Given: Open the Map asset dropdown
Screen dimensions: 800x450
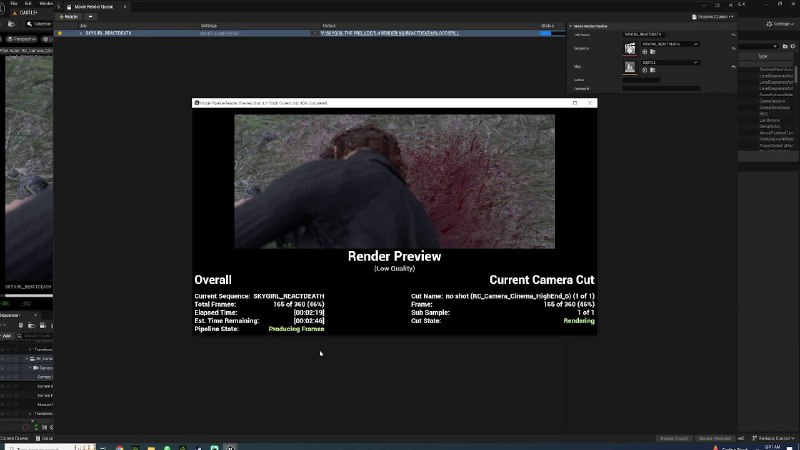Looking at the screenshot, I should (670, 63).
